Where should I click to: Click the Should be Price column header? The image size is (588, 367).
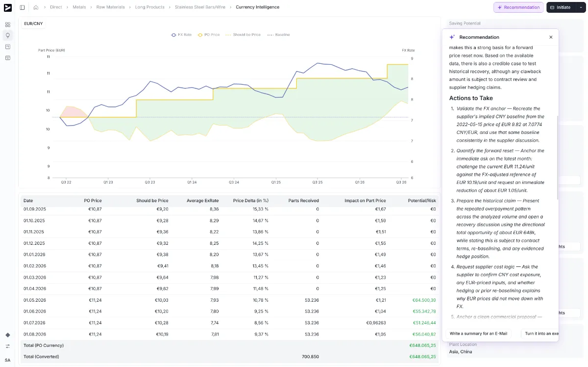[152, 201]
